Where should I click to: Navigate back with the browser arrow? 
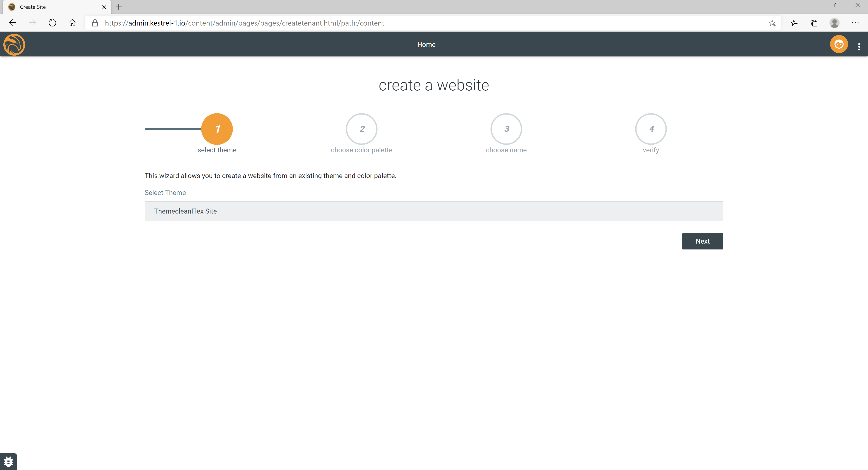pyautogui.click(x=13, y=23)
